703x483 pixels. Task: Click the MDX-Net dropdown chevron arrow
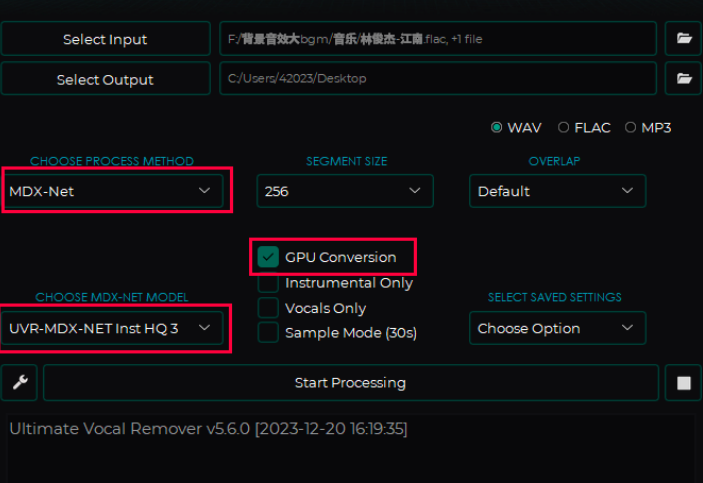coord(204,191)
